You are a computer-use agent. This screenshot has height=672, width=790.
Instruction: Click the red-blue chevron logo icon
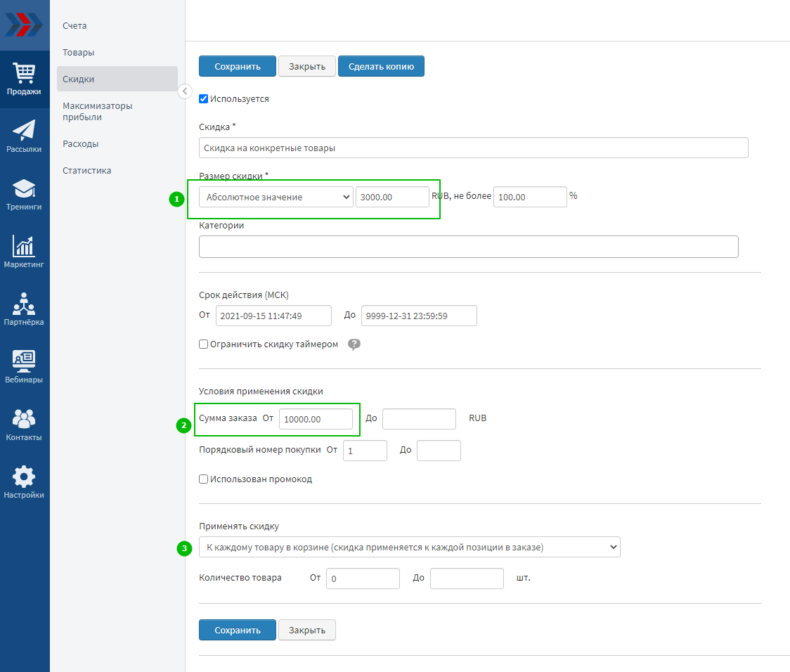(24, 25)
